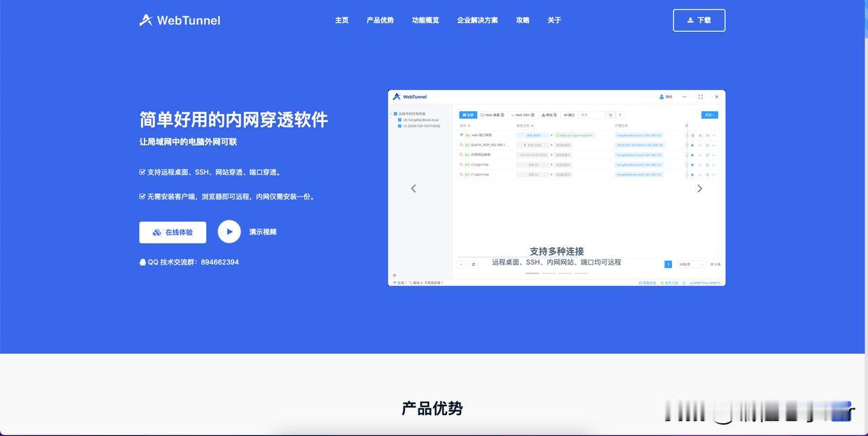The height and width of the screenshot is (436, 868).
Task: Click the magnifier search icon in the preview
Action: (610, 115)
